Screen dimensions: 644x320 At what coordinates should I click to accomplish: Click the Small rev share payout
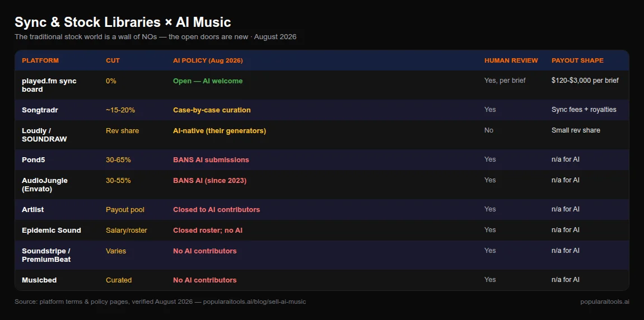[576, 130]
